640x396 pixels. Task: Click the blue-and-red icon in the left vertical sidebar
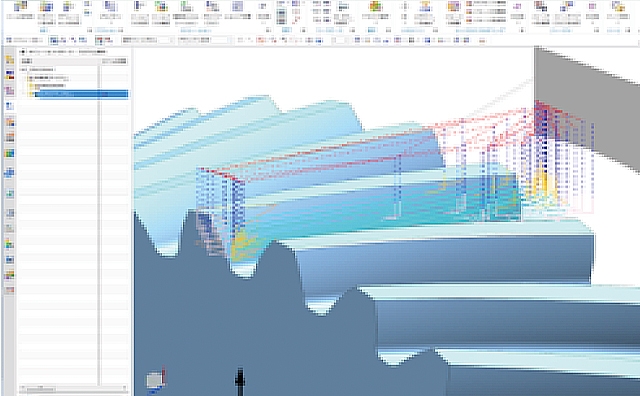pyautogui.click(x=9, y=75)
